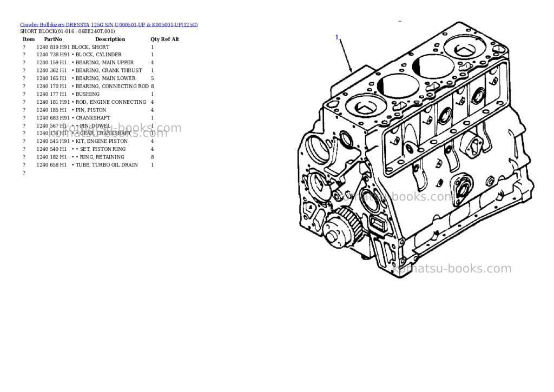The height and width of the screenshot is (392, 554).
Task: Click the Description column header
Action: [110, 39]
